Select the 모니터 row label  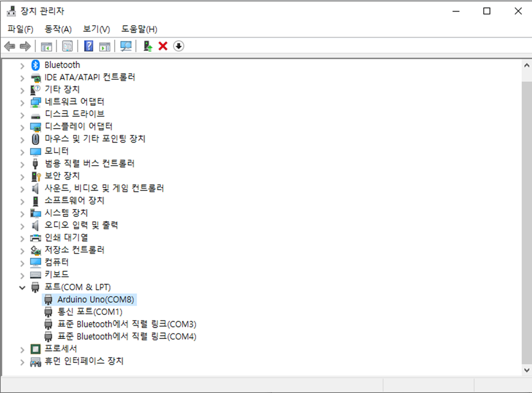56,151
